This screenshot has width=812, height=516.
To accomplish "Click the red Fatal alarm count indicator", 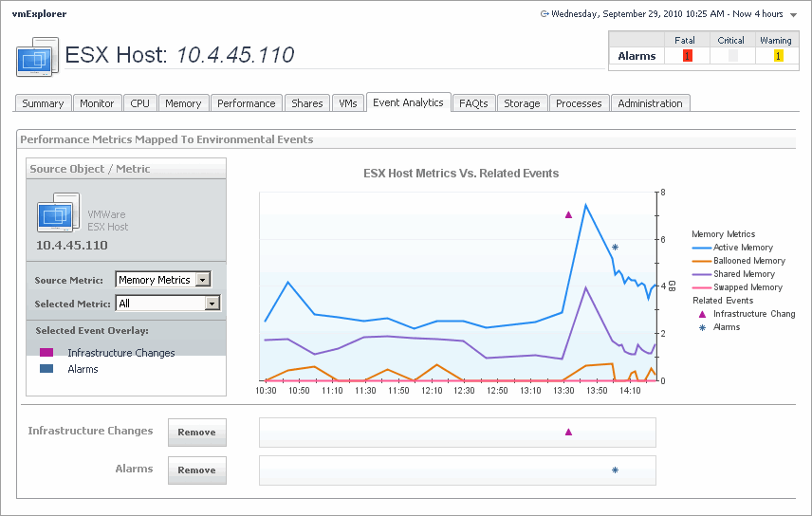I will tap(687, 56).
